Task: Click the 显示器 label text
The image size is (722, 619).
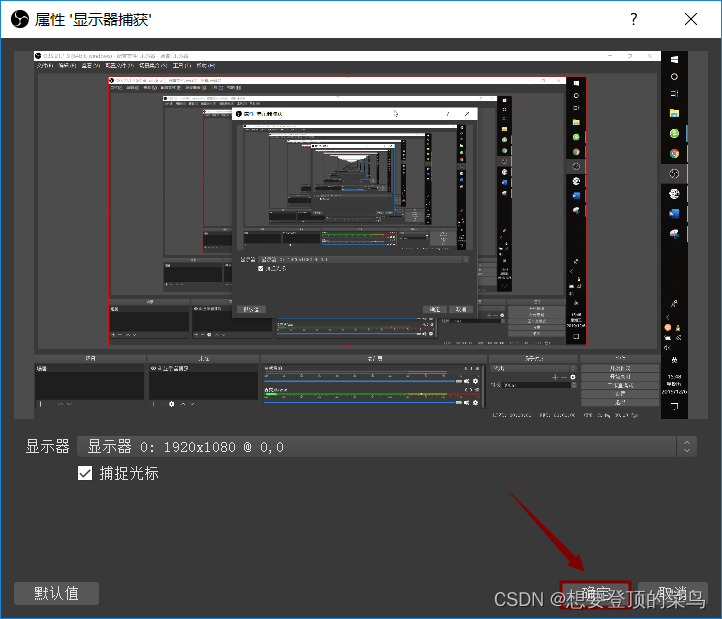Action: click(47, 447)
